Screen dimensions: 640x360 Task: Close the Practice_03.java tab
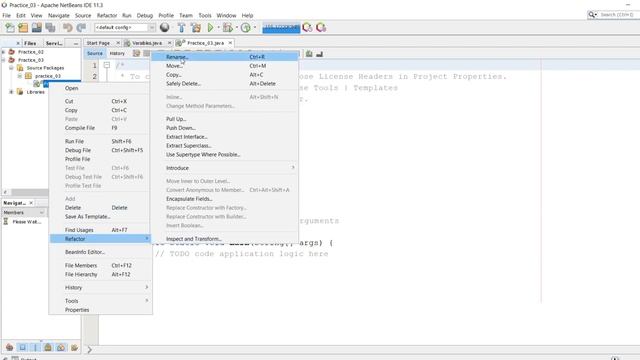pyautogui.click(x=230, y=42)
